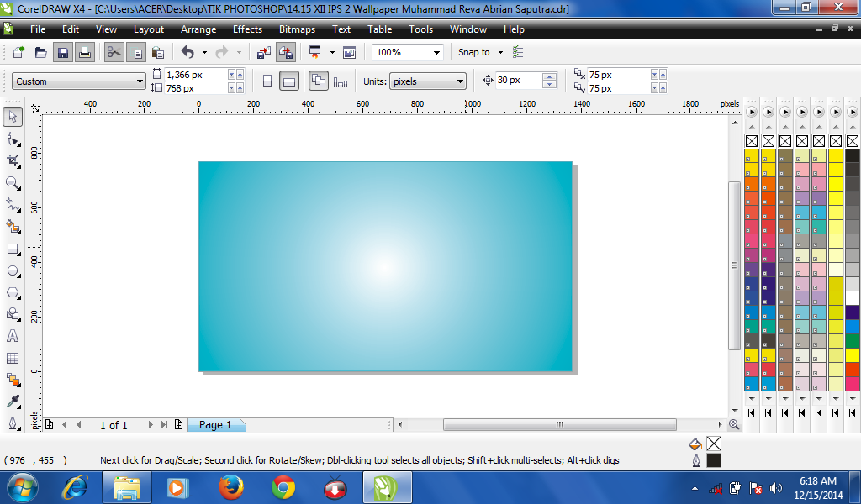Choose the Rectangle tool
This screenshot has width=861, height=504.
[12, 249]
